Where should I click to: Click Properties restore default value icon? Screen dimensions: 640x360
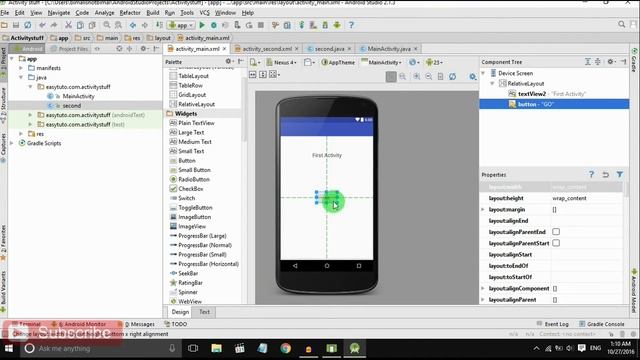pyautogui.click(x=605, y=174)
